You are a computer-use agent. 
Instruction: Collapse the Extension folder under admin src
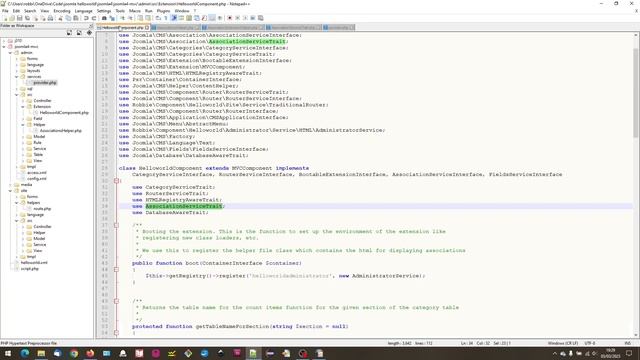click(23, 107)
